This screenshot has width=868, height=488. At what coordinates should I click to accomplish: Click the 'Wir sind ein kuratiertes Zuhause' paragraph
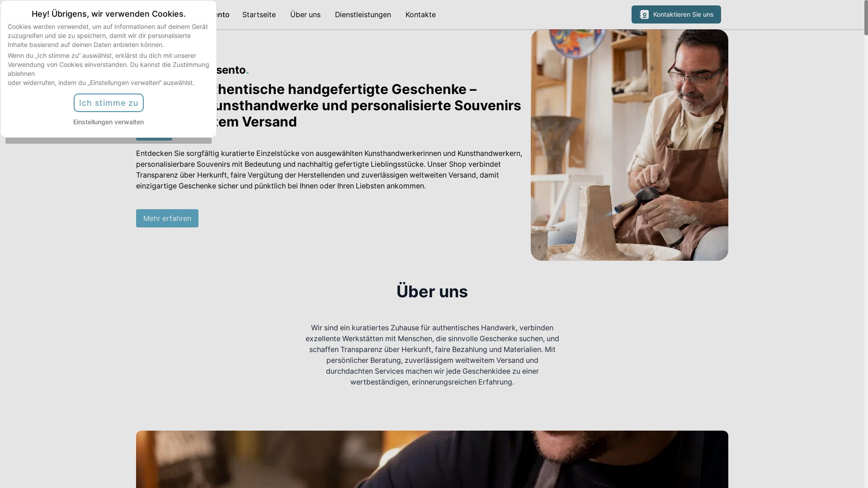(x=432, y=355)
